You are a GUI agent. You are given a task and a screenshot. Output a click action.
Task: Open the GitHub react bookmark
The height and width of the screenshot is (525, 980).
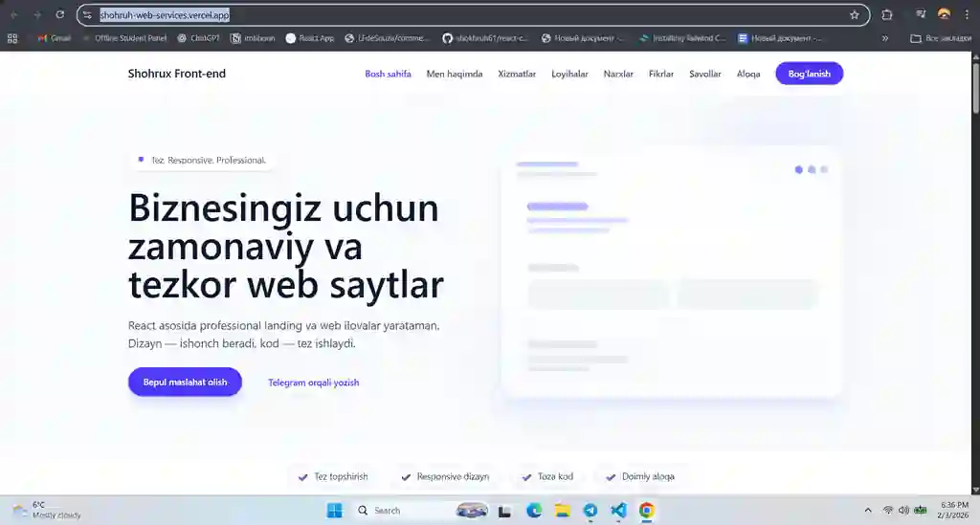[x=485, y=38]
